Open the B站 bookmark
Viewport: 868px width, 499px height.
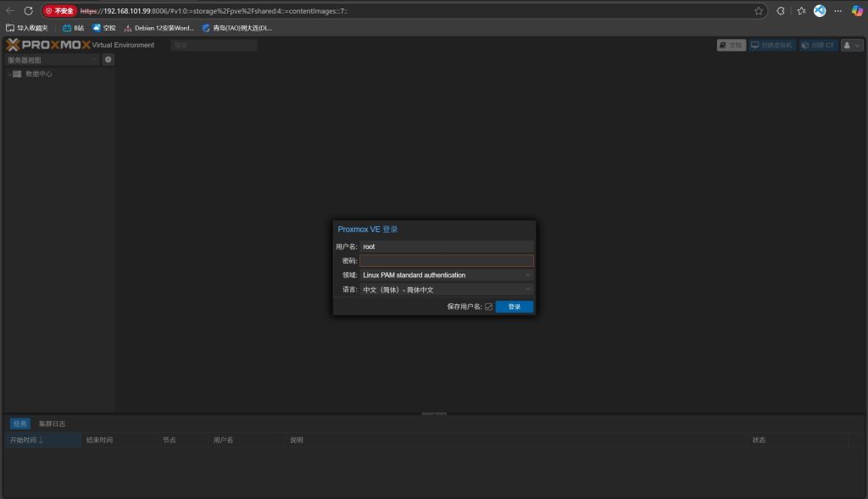coord(74,28)
